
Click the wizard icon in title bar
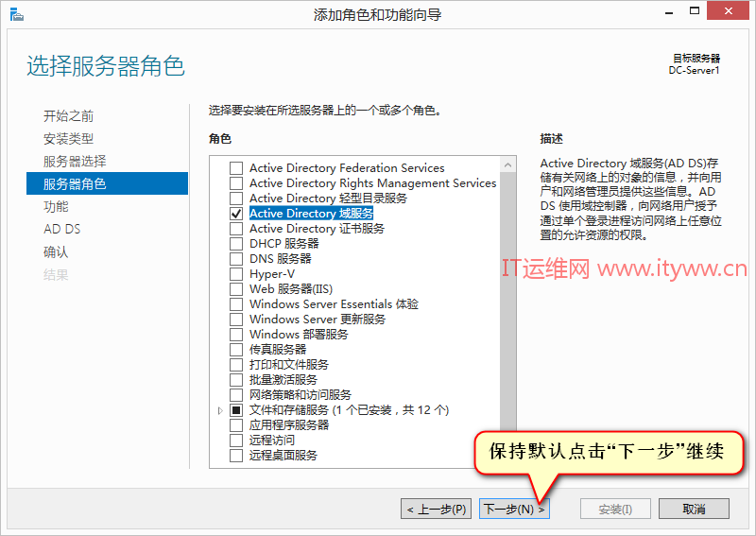click(16, 14)
